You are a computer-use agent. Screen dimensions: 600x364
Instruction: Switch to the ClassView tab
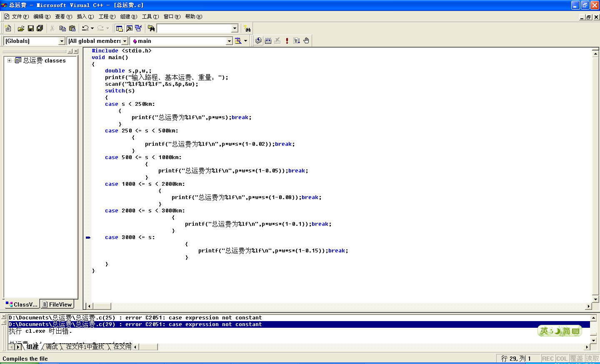tap(22, 304)
